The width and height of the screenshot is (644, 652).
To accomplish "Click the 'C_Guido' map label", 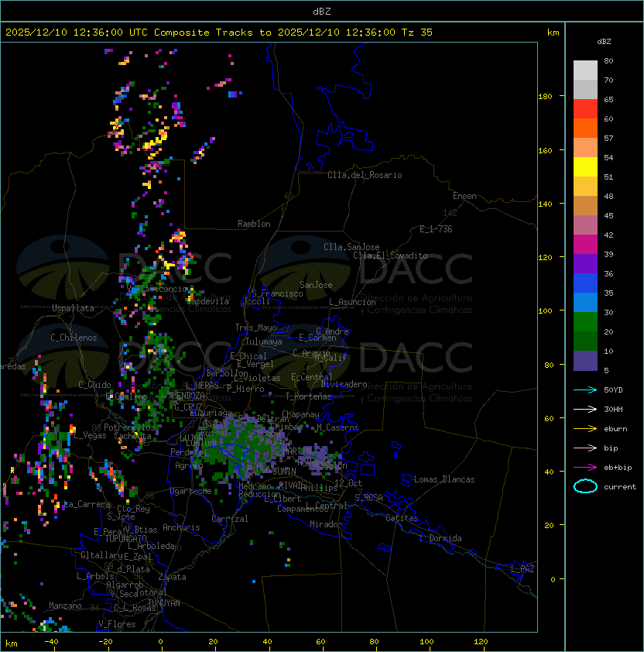I will (94, 385).
